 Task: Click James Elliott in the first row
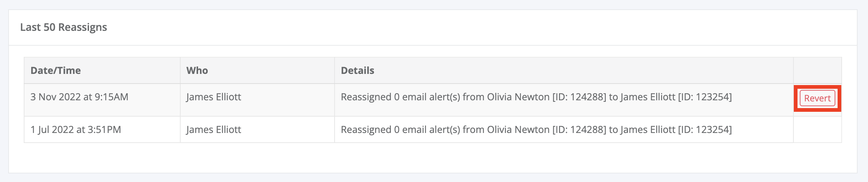214,97
